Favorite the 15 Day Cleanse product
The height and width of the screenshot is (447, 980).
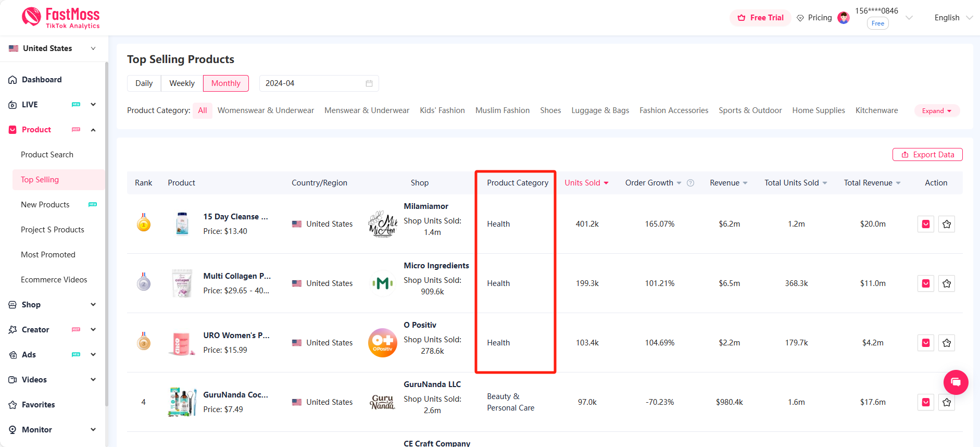pos(946,224)
